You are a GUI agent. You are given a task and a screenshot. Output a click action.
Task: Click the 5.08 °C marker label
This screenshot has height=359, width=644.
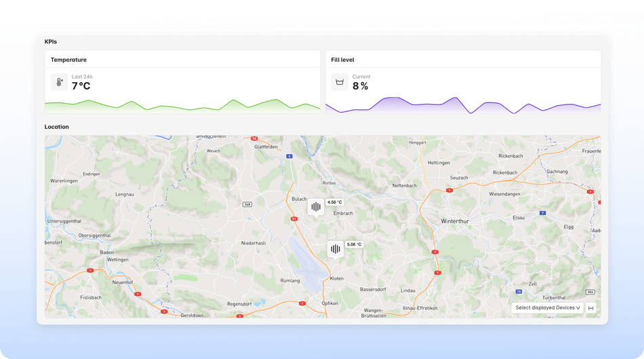click(x=354, y=244)
